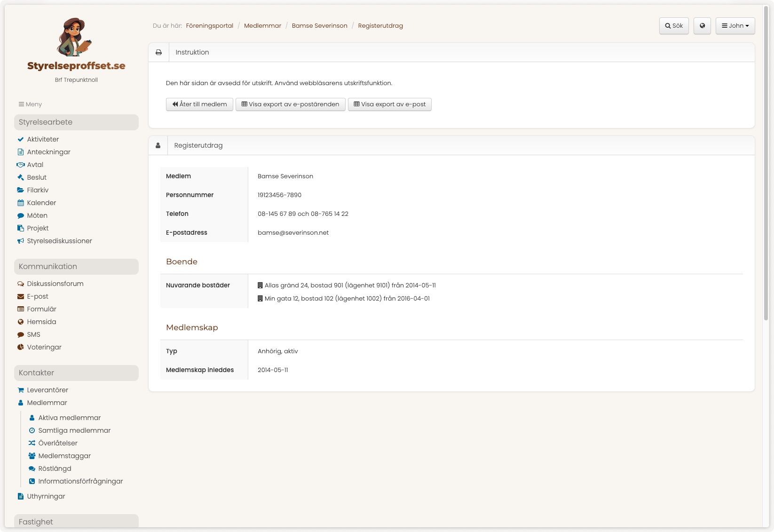Click the Brf Trepunktnoll association name
774x532 pixels.
pyautogui.click(x=76, y=80)
